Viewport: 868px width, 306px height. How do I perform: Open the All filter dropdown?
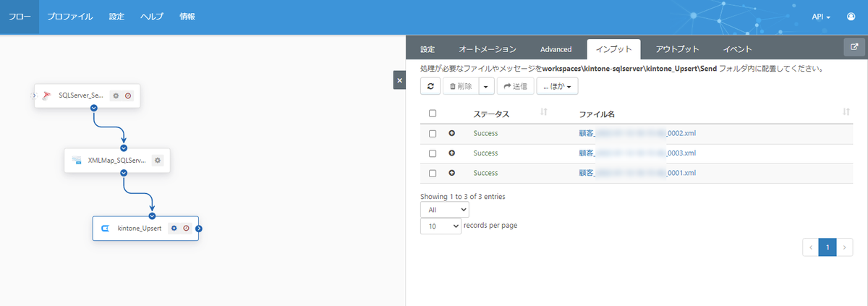[445, 209]
